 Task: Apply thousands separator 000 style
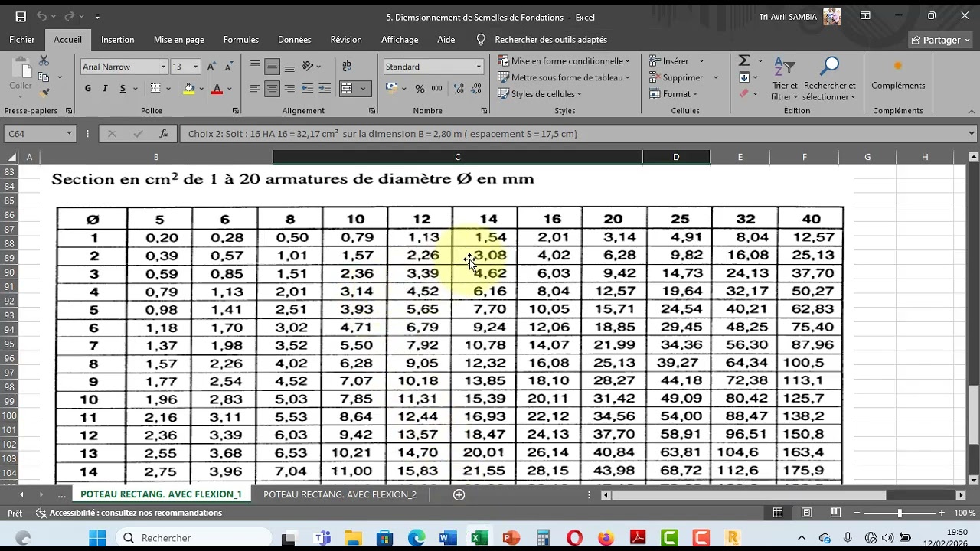pyautogui.click(x=436, y=89)
